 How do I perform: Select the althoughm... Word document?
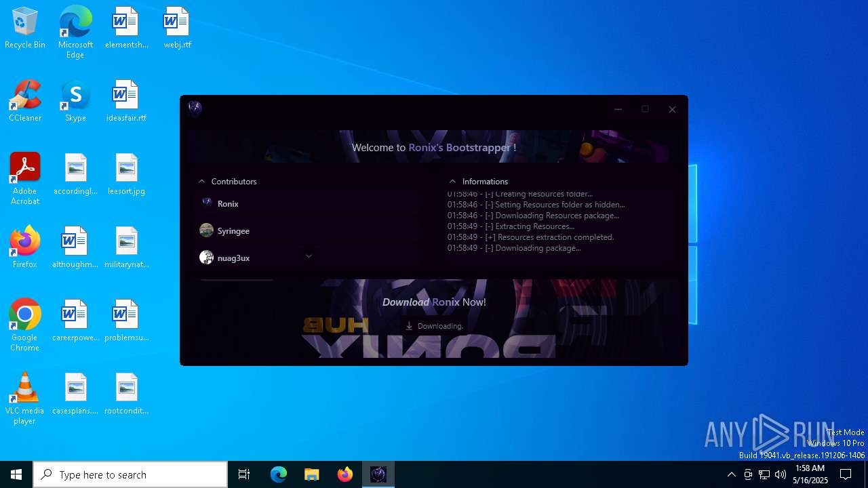pyautogui.click(x=75, y=248)
